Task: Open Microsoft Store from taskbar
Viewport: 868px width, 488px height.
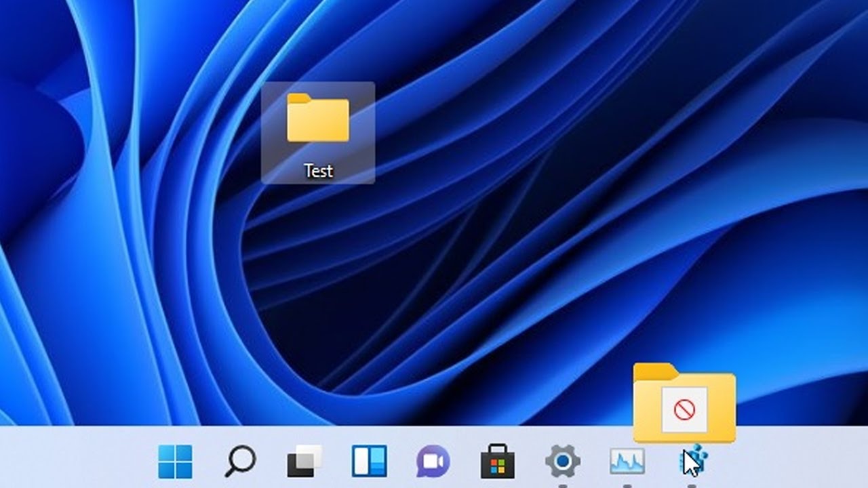Action: [498, 462]
